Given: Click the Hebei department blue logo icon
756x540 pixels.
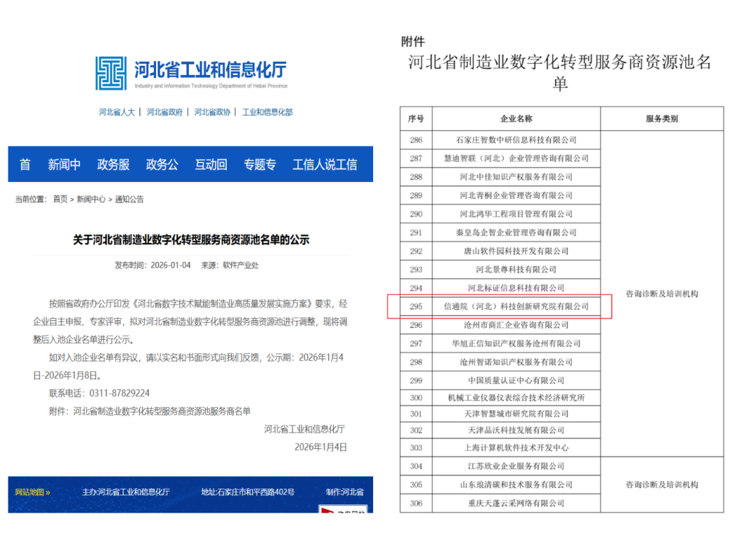Looking at the screenshot, I should pyautogui.click(x=111, y=74).
